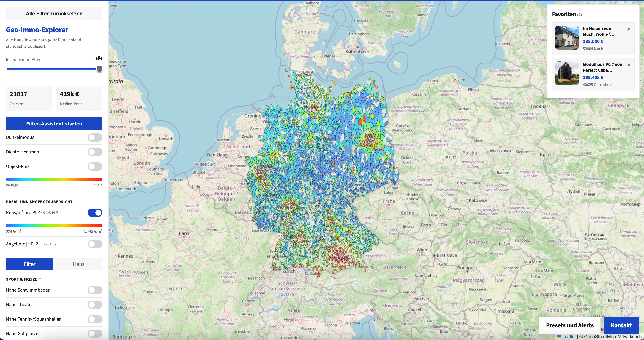Click the Geo-Immo-Explorer title
Screen dimensions: 644x340
[37, 30]
